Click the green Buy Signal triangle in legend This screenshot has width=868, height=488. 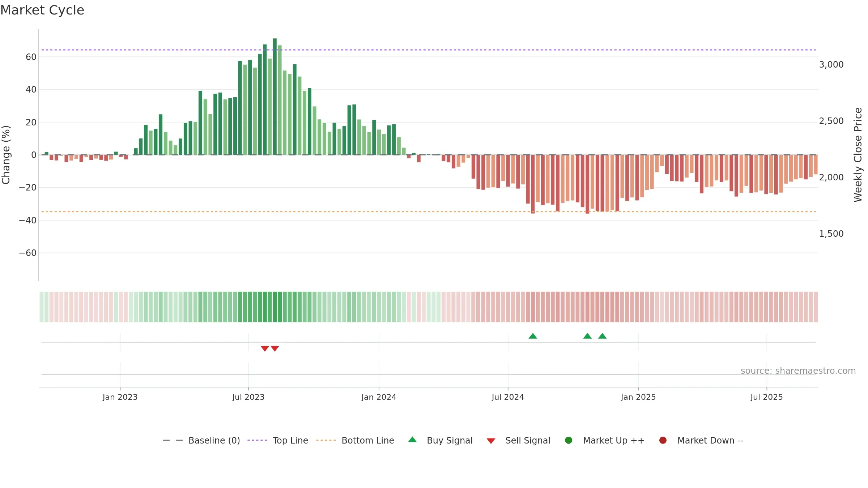tap(412, 440)
